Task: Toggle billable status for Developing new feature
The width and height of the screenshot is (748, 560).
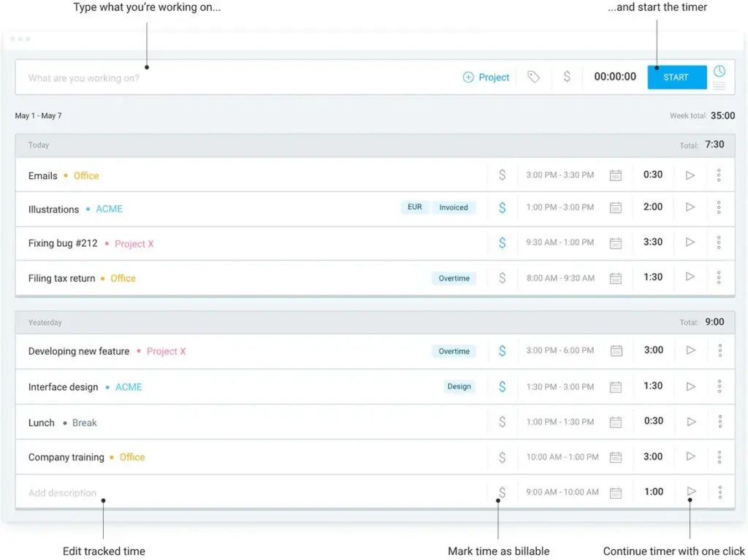Action: click(x=503, y=350)
